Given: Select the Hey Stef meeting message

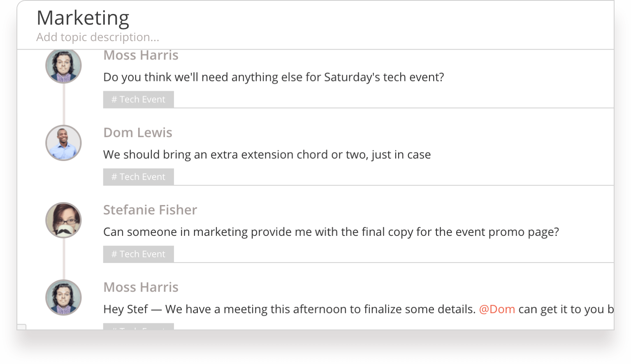Looking at the screenshot, I should click(x=358, y=309).
